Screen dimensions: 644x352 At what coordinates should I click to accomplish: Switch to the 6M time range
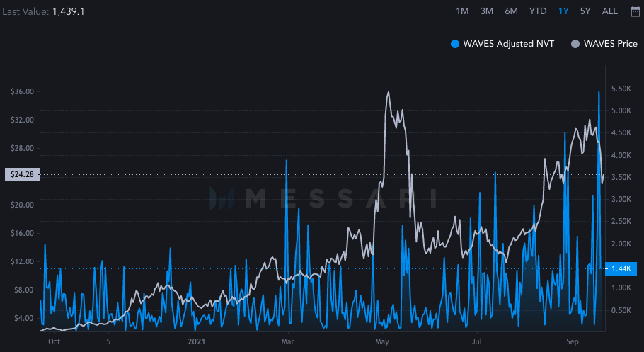[x=511, y=11]
